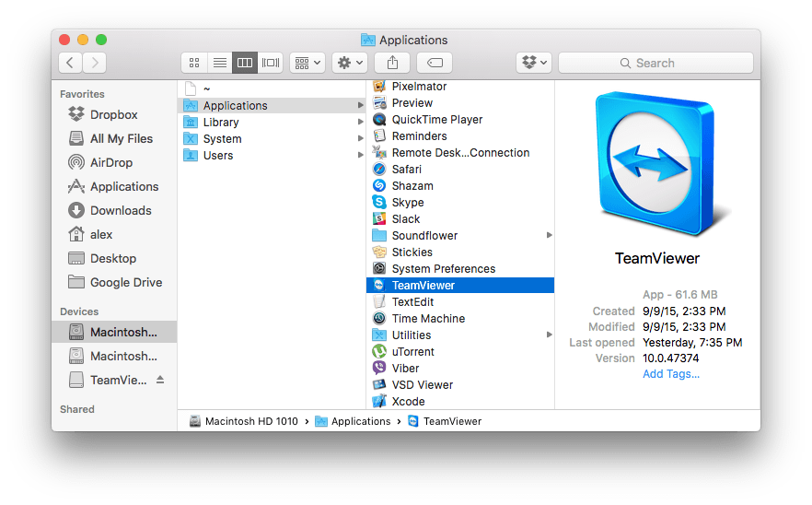Click Applications in the path bar
This screenshot has height=505, width=812.
coord(354,421)
